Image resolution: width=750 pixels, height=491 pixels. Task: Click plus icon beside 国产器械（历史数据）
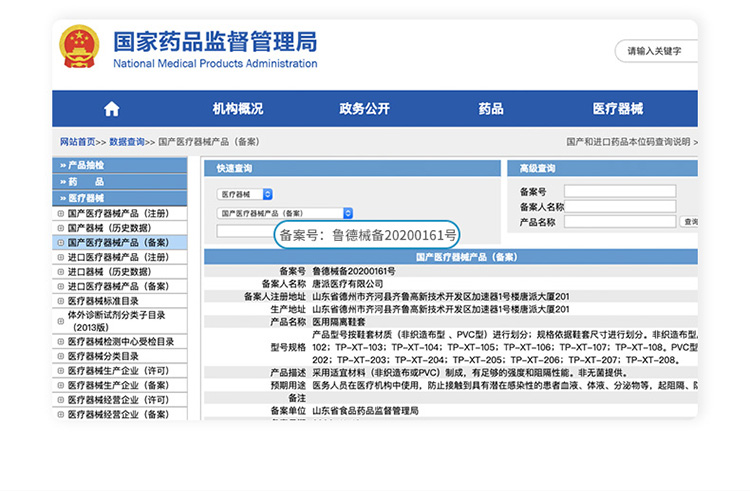(x=61, y=228)
